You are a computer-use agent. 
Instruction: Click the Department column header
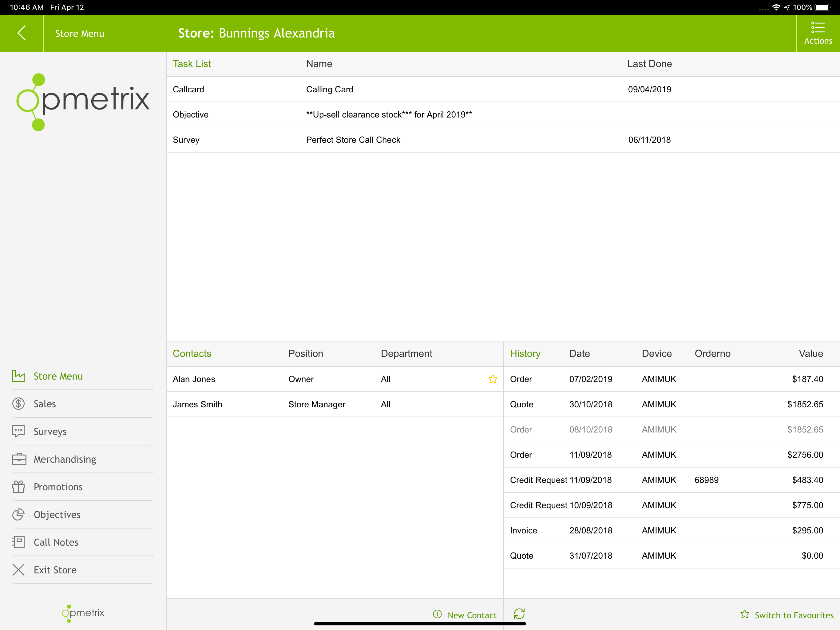[x=406, y=353]
